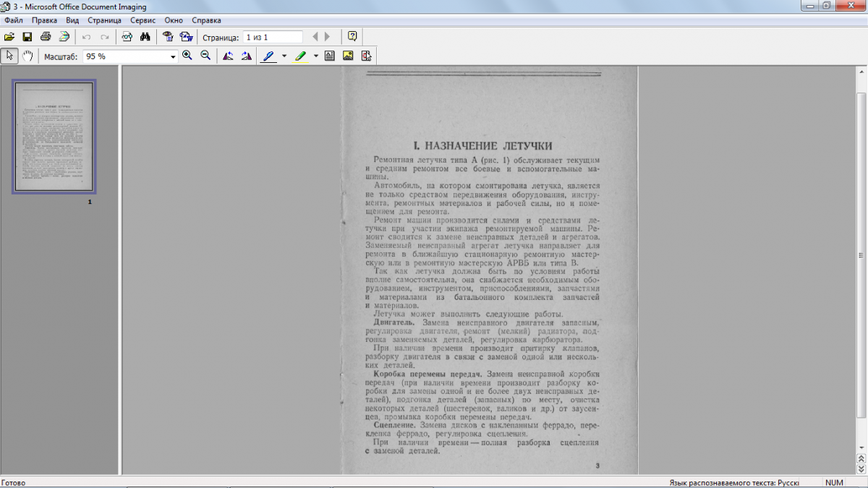Save the document with the floppy icon
Image resolution: width=868 pixels, height=488 pixels.
[x=27, y=37]
